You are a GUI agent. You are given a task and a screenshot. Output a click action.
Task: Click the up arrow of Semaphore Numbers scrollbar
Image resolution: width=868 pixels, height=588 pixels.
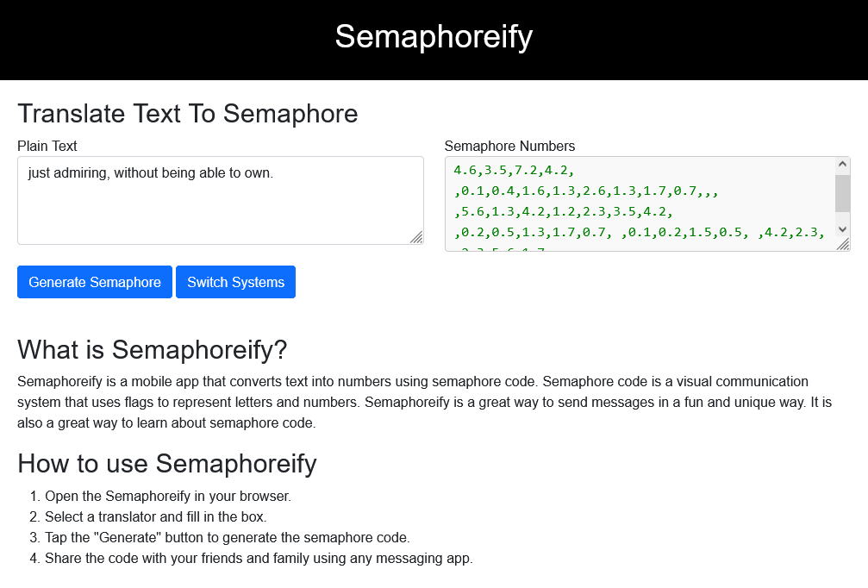pyautogui.click(x=842, y=164)
